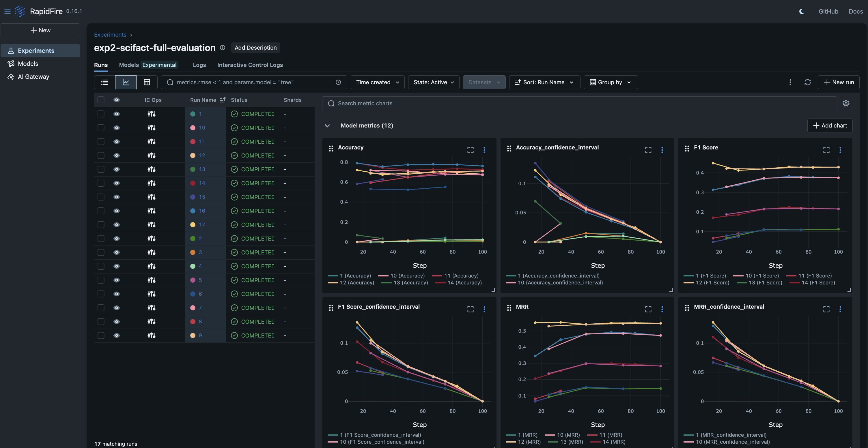Screen dimensions: 868x448
Task: Expand Accuracy_confidence_interval chart to fullscreen
Action: (648, 150)
